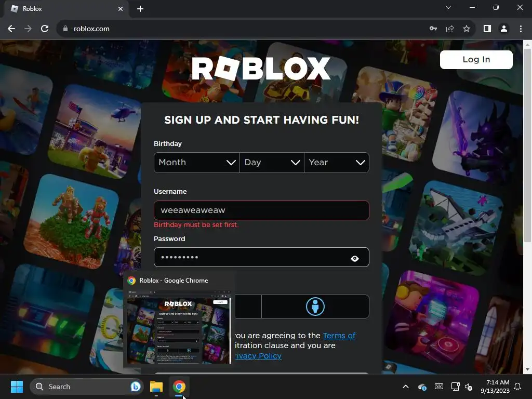Show hidden system tray icons
Image resolution: width=532 pixels, height=399 pixels.
point(405,387)
